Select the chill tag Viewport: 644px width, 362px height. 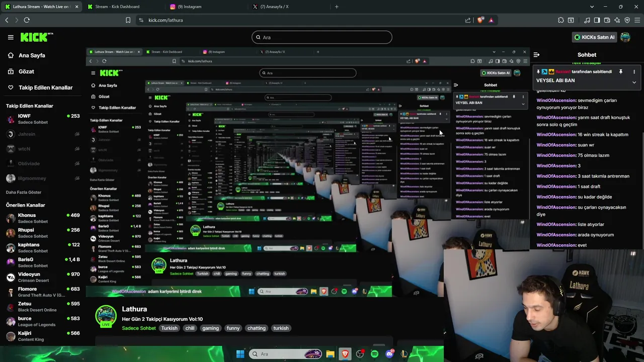190,328
